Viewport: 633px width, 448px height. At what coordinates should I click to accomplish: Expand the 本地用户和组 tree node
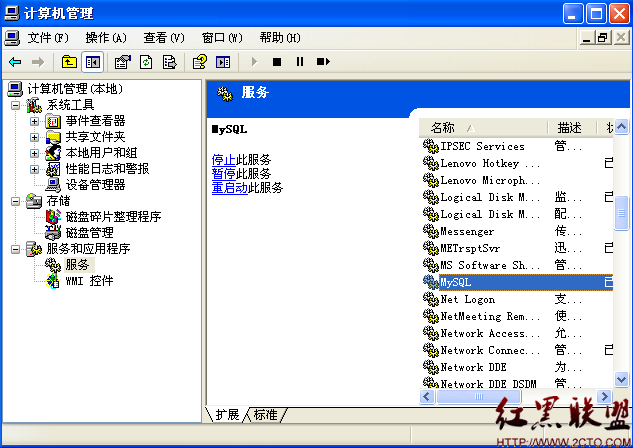coord(34,153)
